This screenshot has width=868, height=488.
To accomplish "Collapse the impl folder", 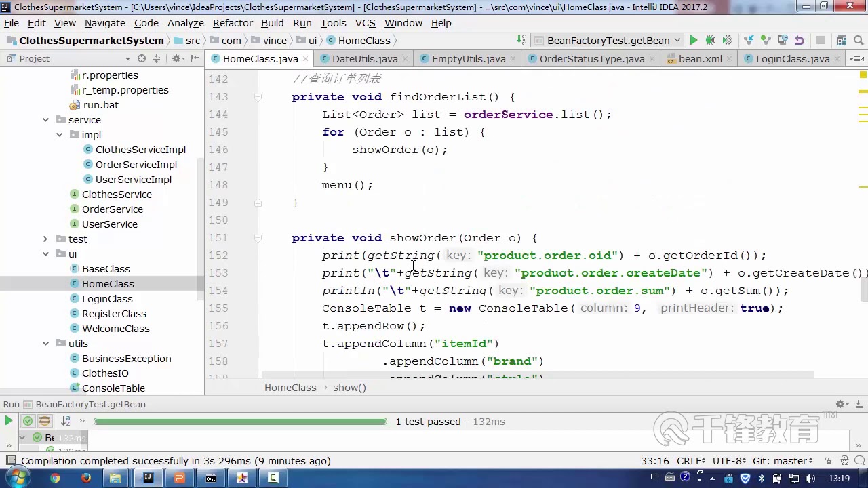I will click(59, 135).
